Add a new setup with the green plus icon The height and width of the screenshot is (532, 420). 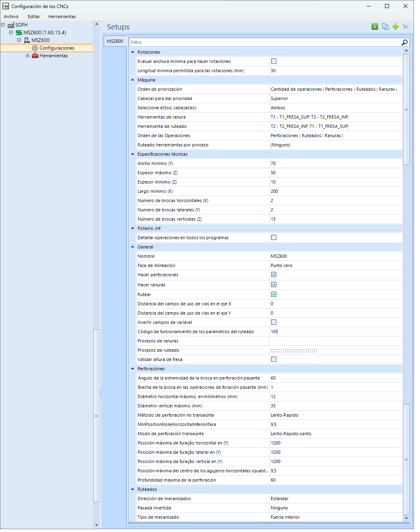(x=395, y=27)
